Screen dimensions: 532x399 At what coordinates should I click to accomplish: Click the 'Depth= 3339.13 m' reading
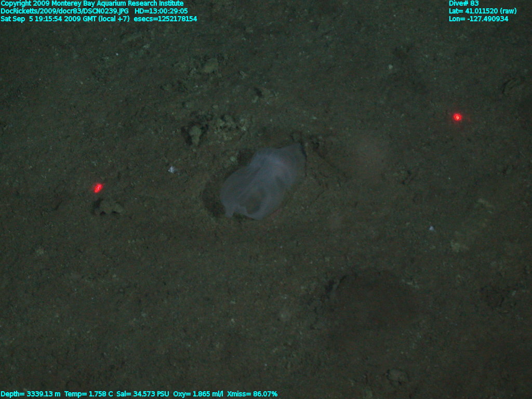pyautogui.click(x=31, y=394)
